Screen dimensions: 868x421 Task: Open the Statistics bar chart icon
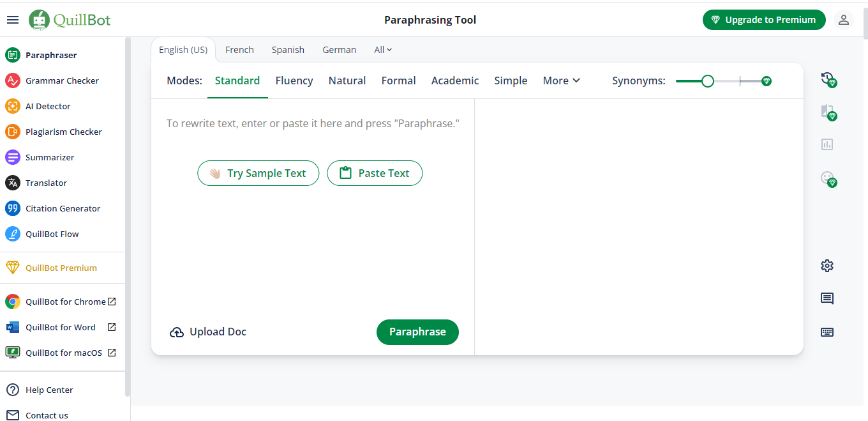pos(827,144)
